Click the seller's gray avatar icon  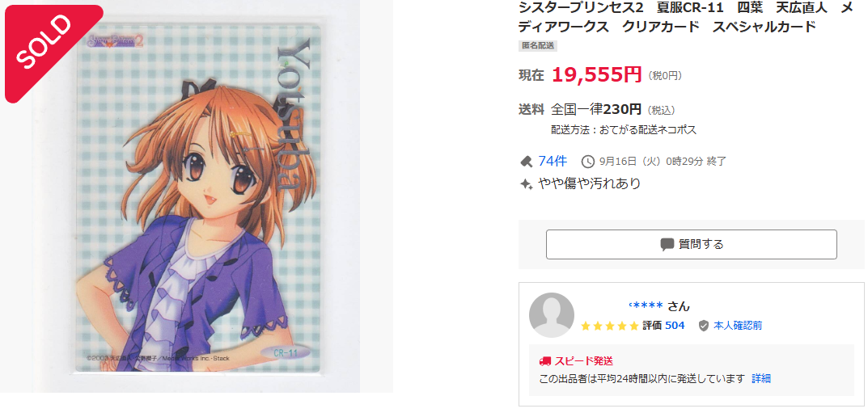(x=552, y=315)
